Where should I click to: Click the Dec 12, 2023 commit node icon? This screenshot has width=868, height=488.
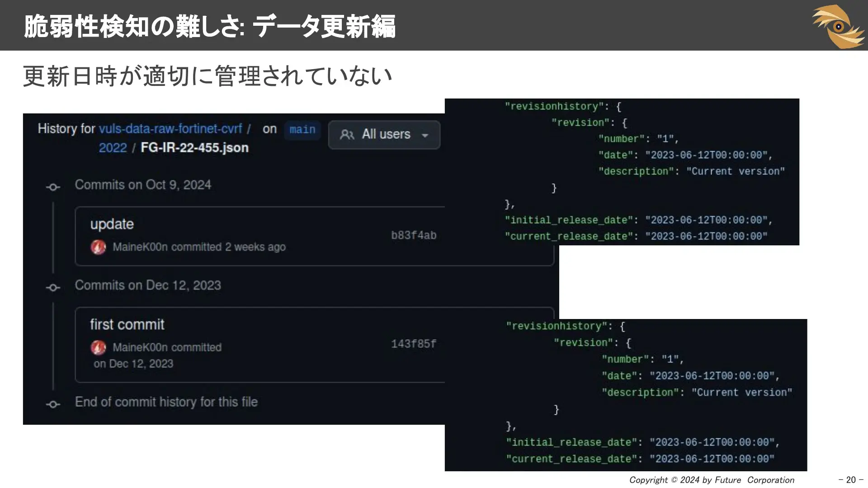[53, 287]
